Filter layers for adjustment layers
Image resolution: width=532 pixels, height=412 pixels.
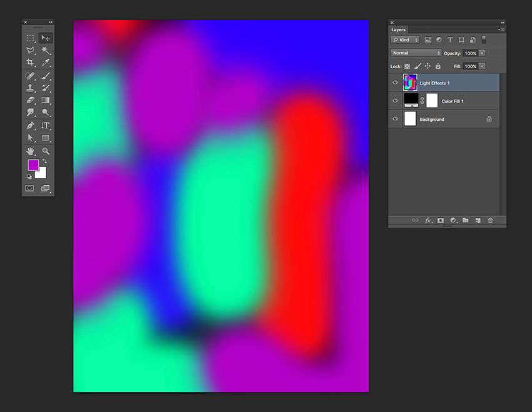(x=439, y=39)
